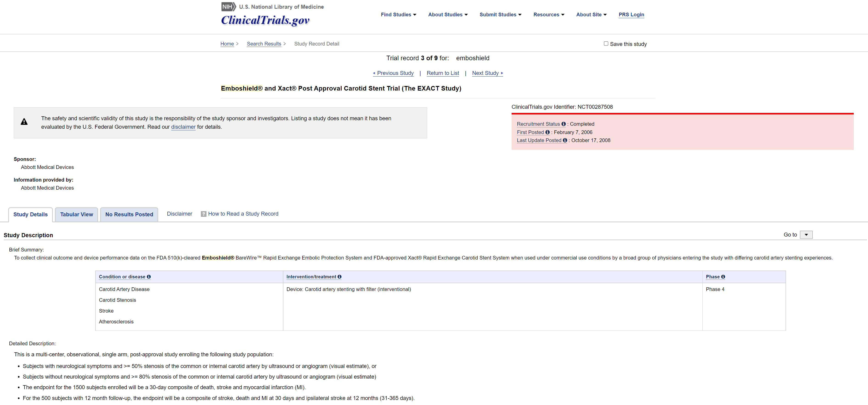This screenshot has height=405, width=868.
Task: Expand the Submit Studies menu
Action: coord(500,14)
